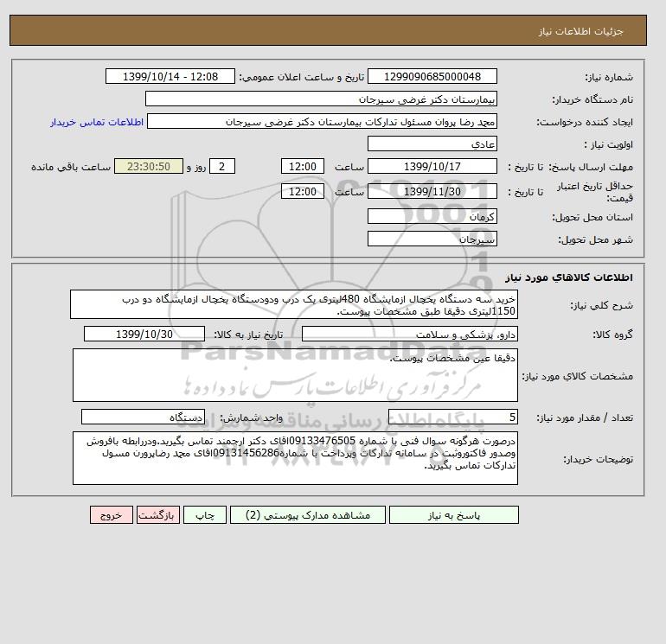Click the حداقل تاریخ اعتبار قیمت label
This screenshot has width=666, height=644.
pyautogui.click(x=595, y=192)
